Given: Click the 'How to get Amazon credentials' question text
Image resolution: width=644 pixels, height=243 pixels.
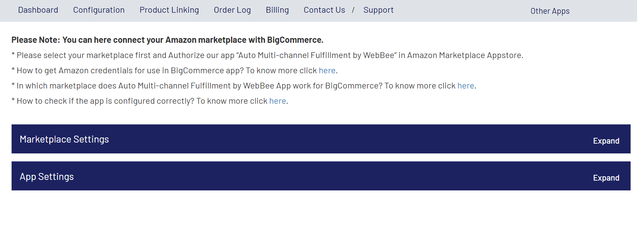Looking at the screenshot, I should (130, 71).
